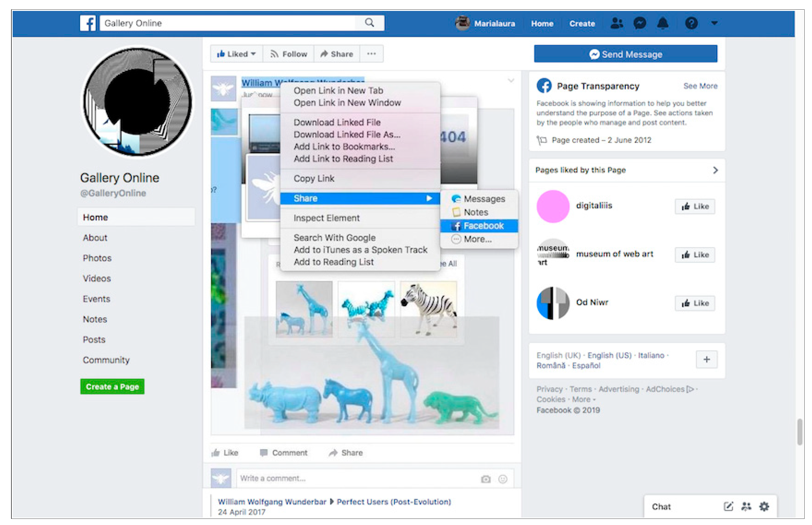
Task: Like the digitaliiis page
Action: (x=695, y=206)
